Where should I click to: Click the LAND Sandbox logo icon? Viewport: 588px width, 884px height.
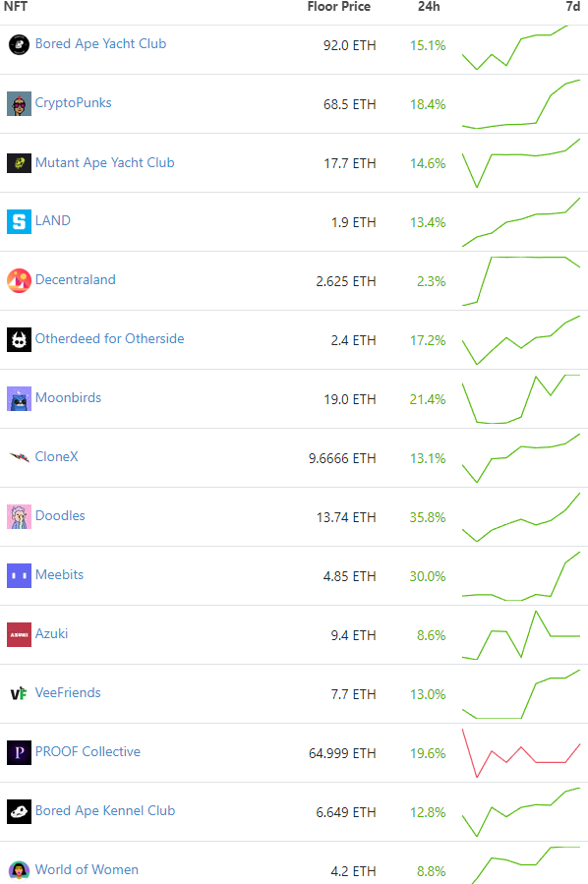click(x=19, y=221)
